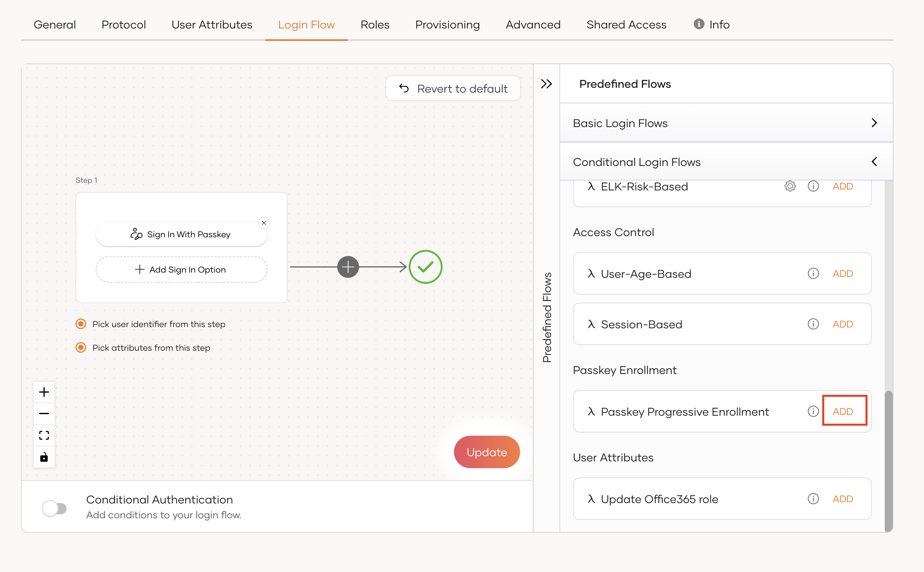Viewport: 924px width, 572px height.
Task: View info for Passkey Progressive Enrollment
Action: 813,411
